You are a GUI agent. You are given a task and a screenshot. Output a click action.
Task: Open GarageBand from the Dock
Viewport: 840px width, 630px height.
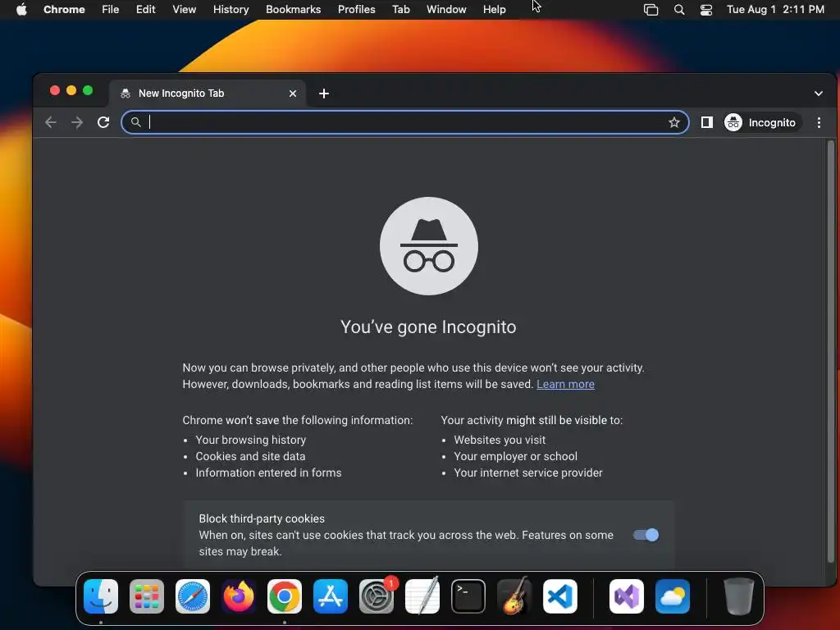[514, 596]
